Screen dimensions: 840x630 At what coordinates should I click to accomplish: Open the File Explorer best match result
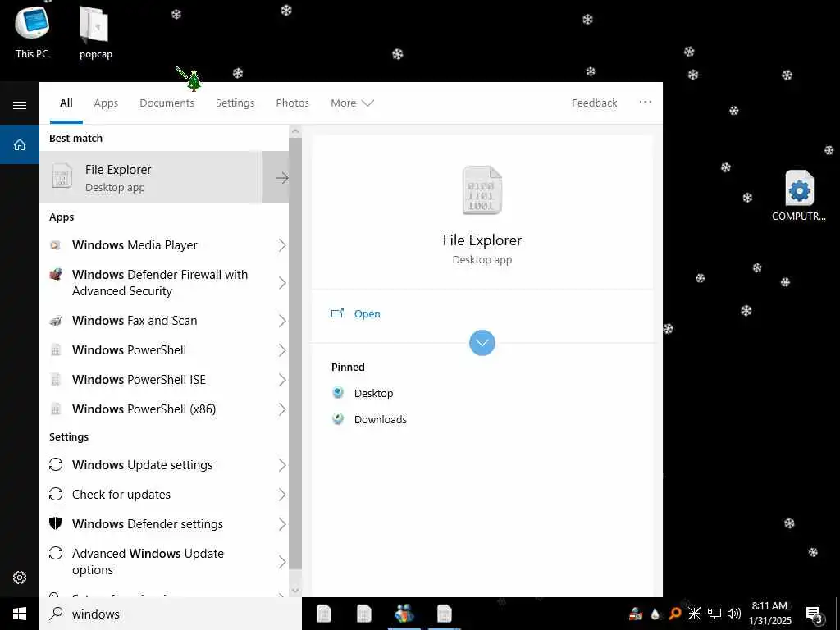coord(151,178)
